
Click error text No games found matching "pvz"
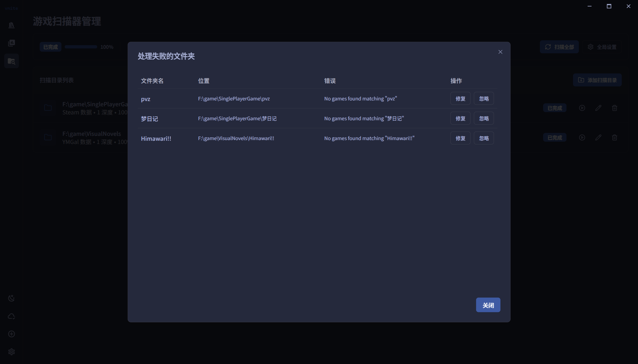(360, 98)
